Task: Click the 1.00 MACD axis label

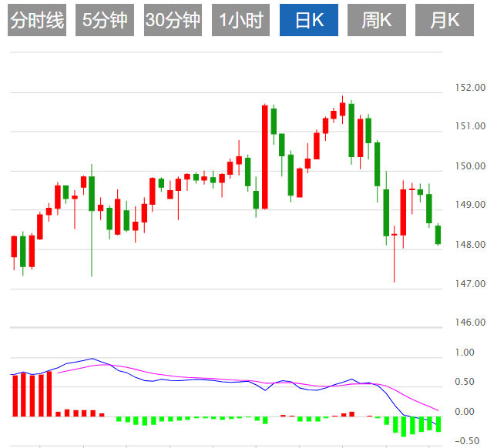Action: [465, 353]
